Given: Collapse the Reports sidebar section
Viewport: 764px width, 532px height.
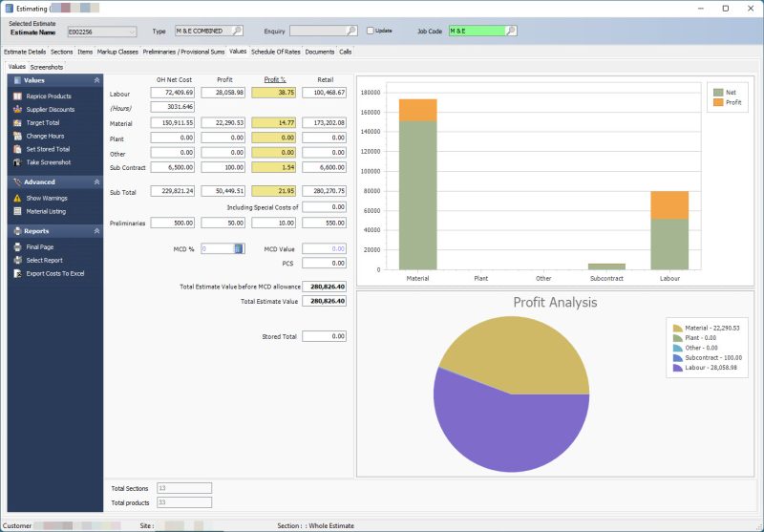Looking at the screenshot, I should tap(95, 231).
